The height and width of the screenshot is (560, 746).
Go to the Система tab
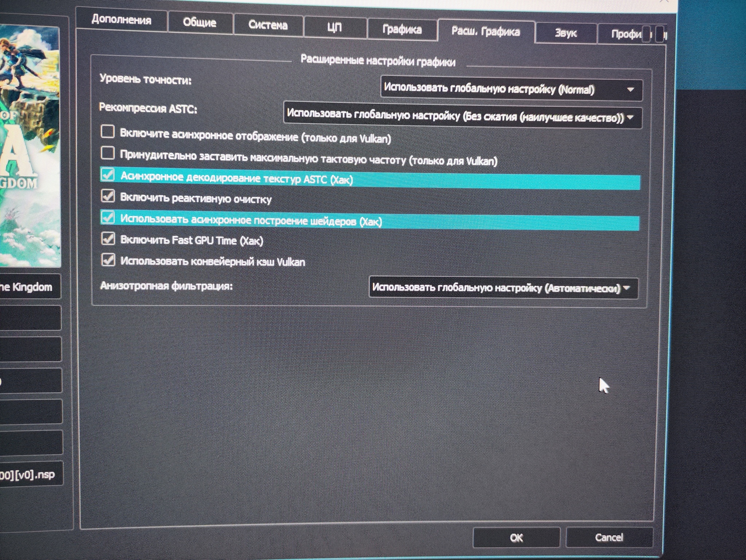pyautogui.click(x=268, y=25)
